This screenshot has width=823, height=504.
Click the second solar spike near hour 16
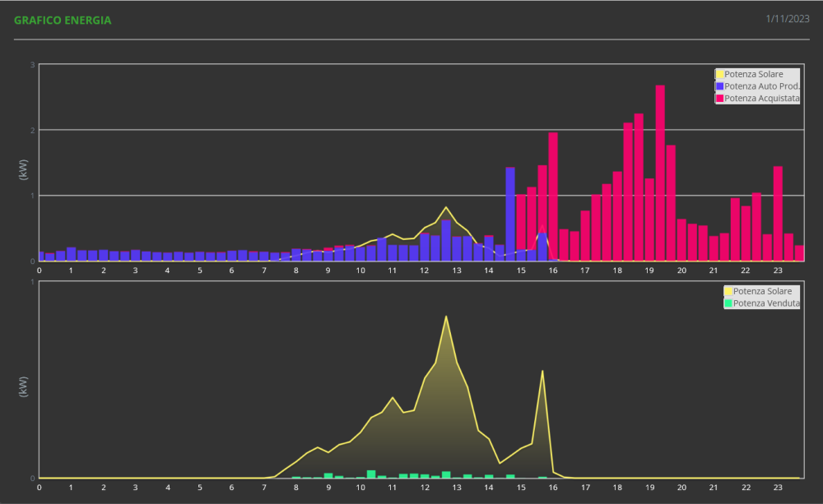[x=542, y=372]
